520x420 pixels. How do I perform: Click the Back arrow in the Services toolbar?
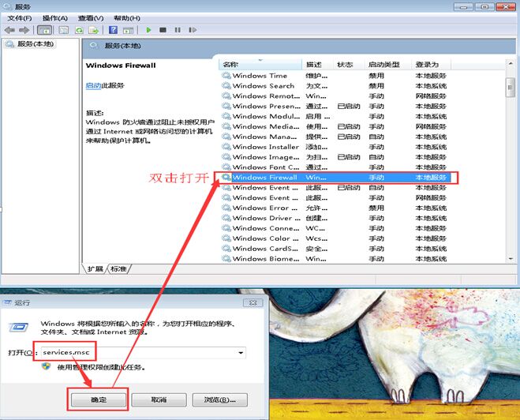(x=9, y=30)
